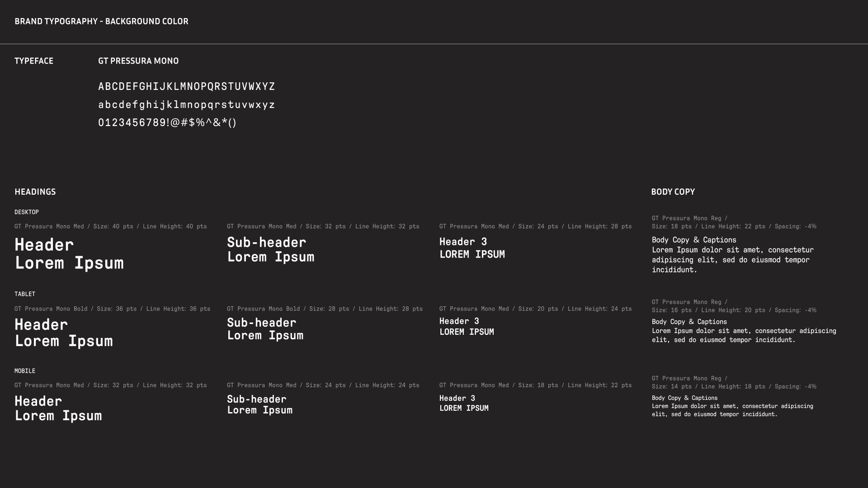Select the desktop Header 3 sample text
The width and height of the screenshot is (868, 488).
(x=472, y=248)
